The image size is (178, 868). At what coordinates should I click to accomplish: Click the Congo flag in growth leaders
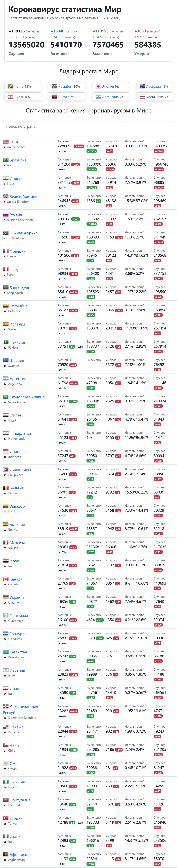coord(10,87)
